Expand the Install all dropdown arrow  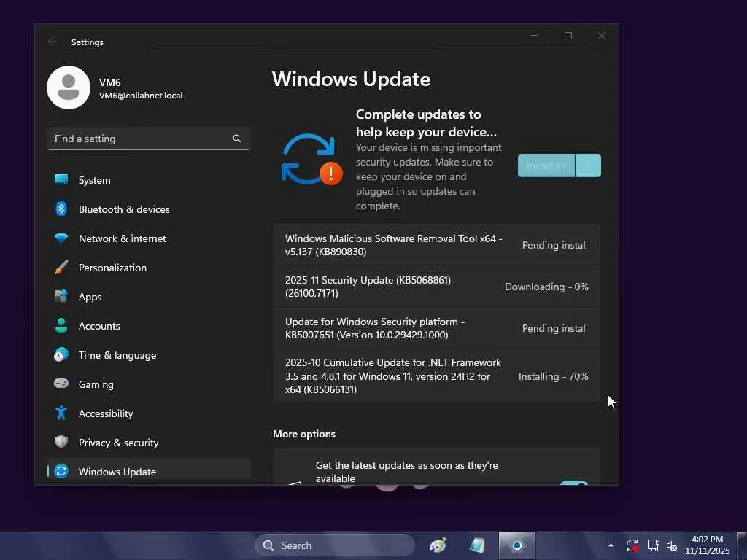pos(589,166)
